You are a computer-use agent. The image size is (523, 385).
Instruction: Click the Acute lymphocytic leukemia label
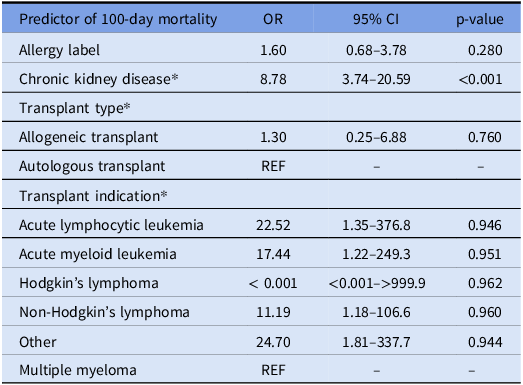click(111, 225)
